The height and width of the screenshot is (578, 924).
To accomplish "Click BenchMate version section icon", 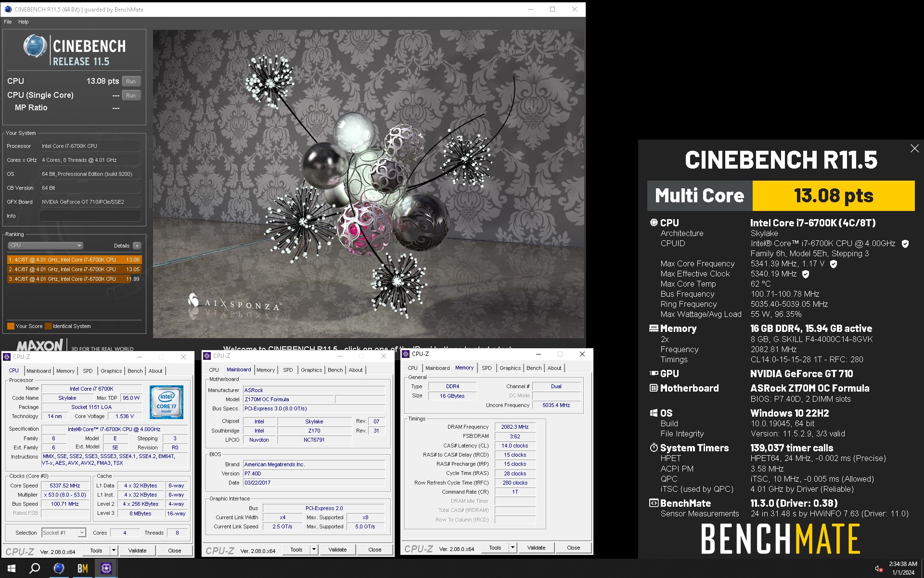I will tap(654, 503).
